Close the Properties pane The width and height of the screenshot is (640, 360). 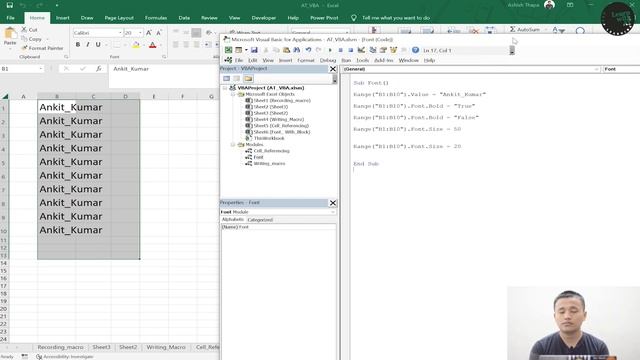333,203
